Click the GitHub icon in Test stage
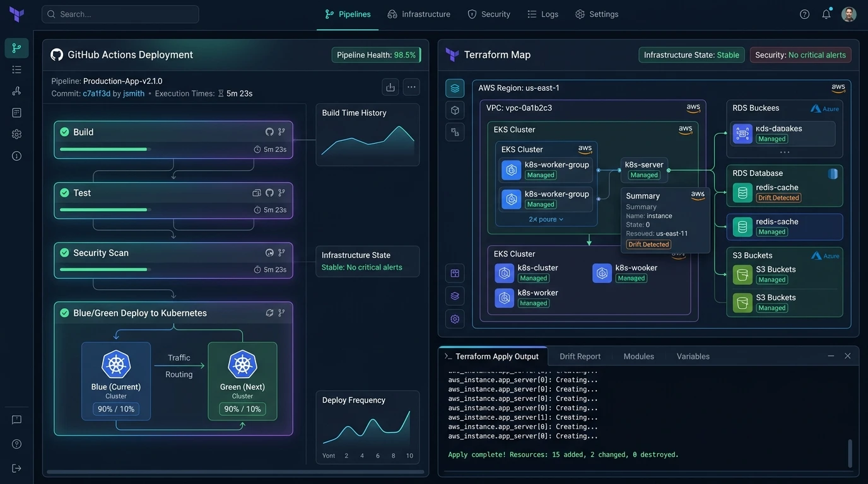Viewport: 868px width, 484px height. (269, 193)
